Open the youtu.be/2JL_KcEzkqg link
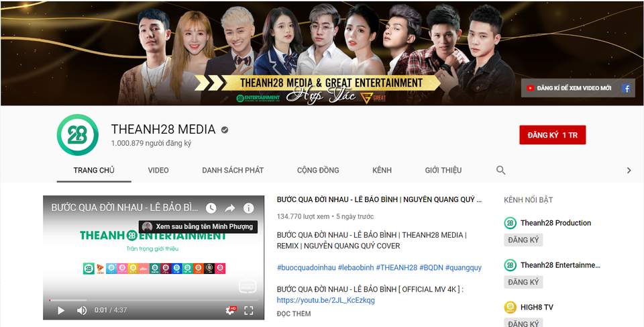This screenshot has width=644, height=327. point(326,300)
